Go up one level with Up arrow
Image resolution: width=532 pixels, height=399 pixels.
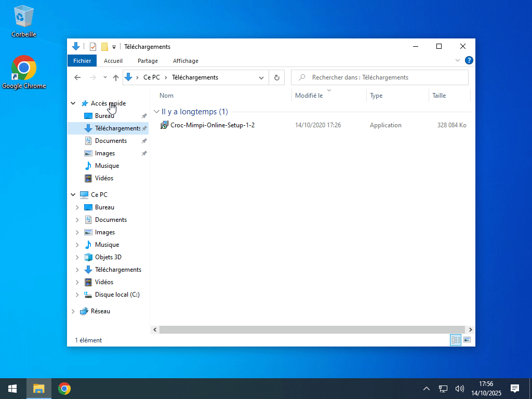tap(116, 77)
